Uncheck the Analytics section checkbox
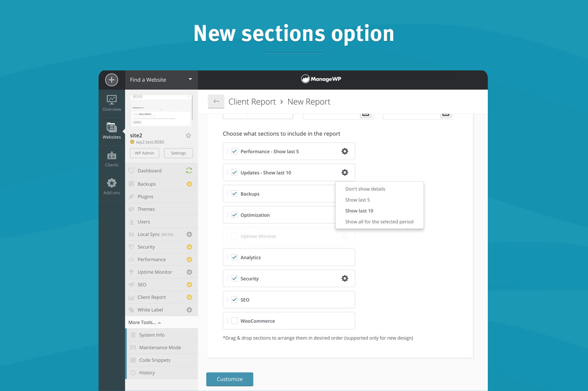Screen dimensions: 588x391 tap(234, 257)
